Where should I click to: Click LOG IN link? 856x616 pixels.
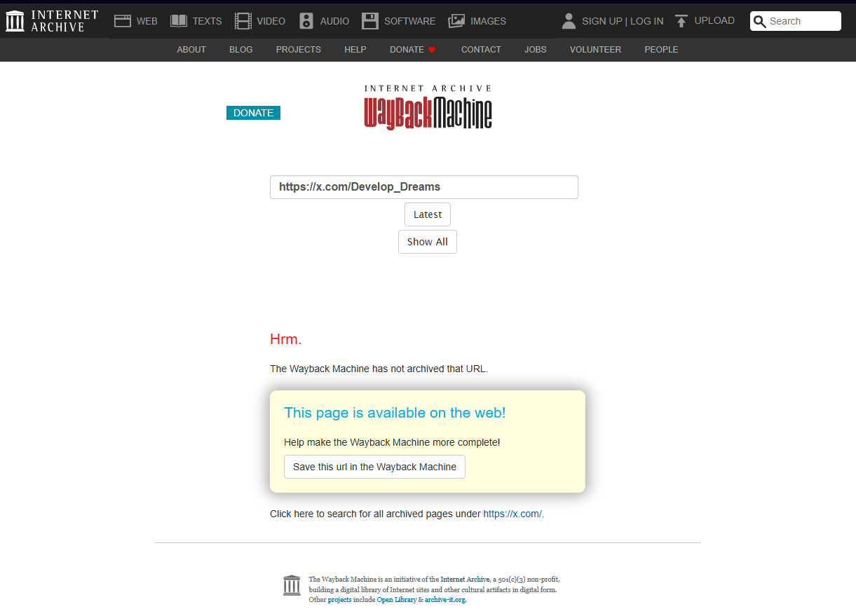point(647,21)
